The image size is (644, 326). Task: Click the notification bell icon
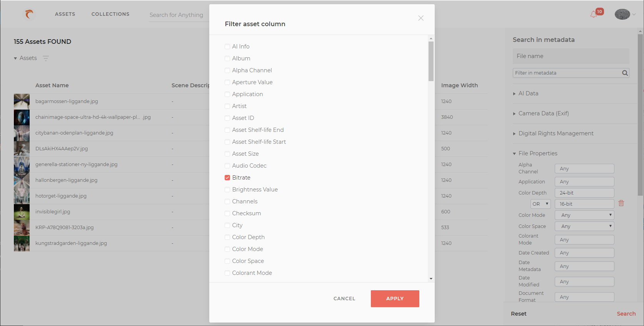594,15
